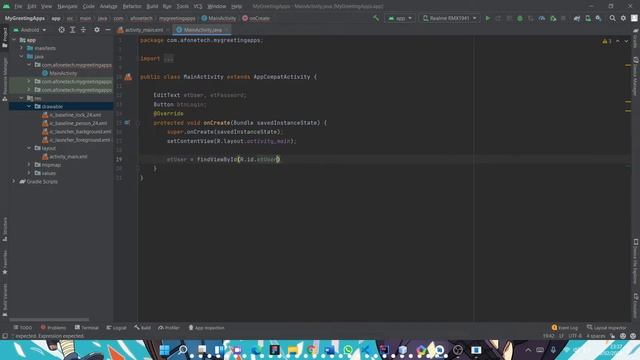Image resolution: width=640 pixels, height=360 pixels.
Task: Click the Collapse All icon in Project panel
Action: coord(83,30)
